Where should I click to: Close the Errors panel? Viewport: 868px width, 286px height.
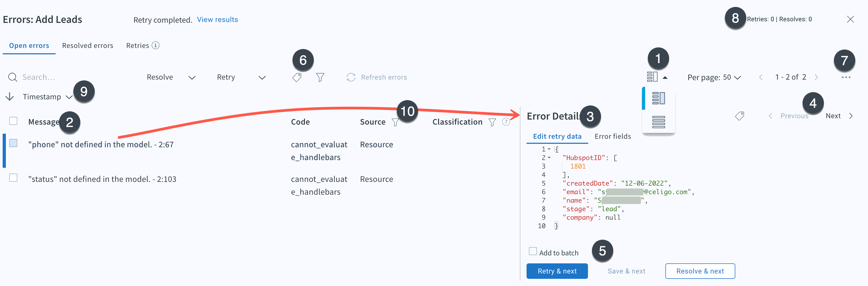tap(850, 19)
